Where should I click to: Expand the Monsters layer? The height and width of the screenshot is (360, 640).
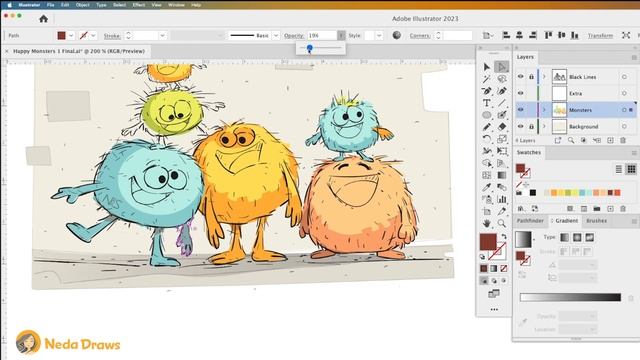coord(544,110)
